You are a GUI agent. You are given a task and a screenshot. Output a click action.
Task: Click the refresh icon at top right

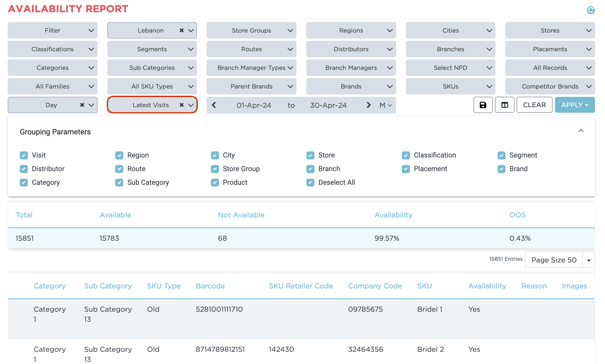591,10
